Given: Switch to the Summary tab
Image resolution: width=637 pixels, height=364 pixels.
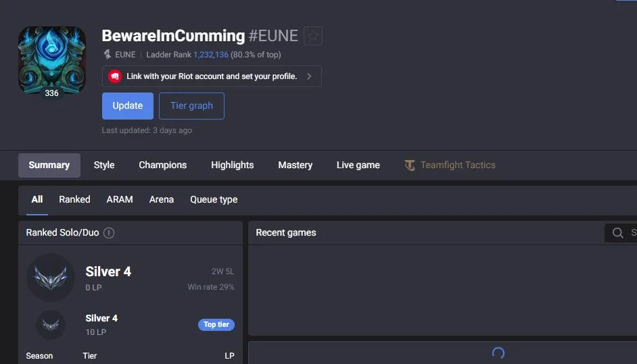Looking at the screenshot, I should pos(49,165).
